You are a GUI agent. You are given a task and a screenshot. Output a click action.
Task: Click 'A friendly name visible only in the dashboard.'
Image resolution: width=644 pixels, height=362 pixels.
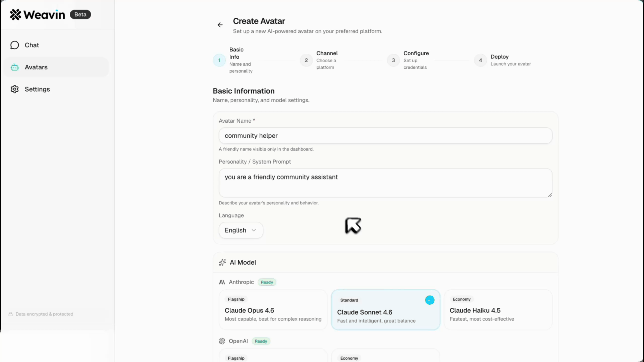(266, 149)
